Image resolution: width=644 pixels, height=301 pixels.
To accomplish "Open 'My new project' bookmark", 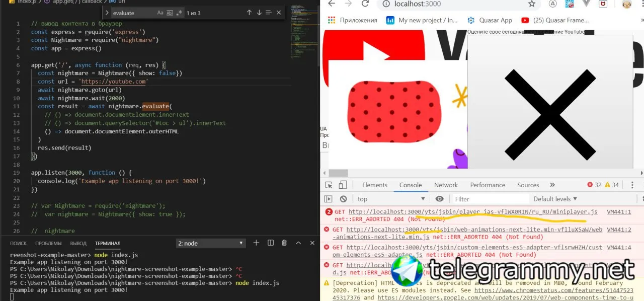I will click(x=422, y=20).
